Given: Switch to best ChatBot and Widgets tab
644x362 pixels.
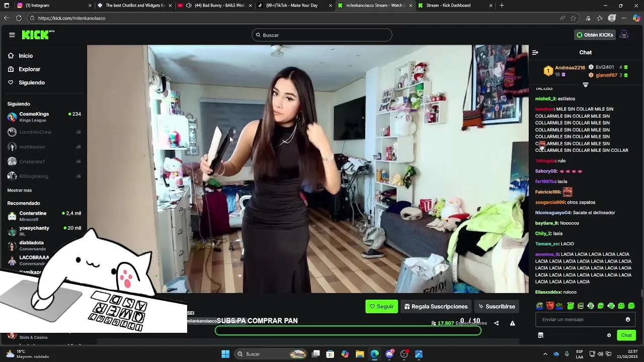Looking at the screenshot, I should (134, 6).
